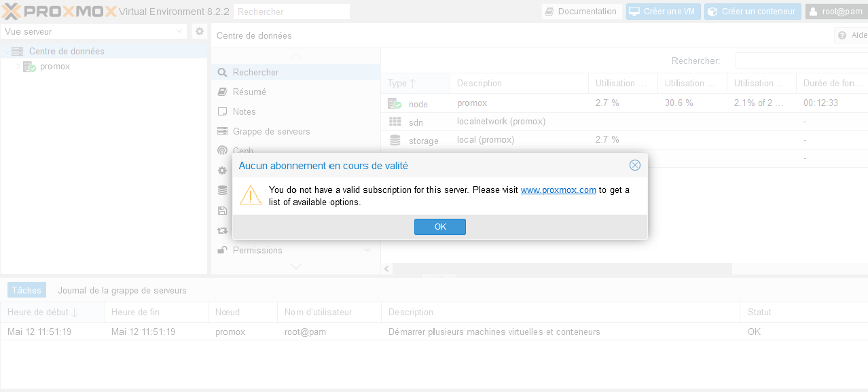868x392 pixels.
Task: Close the subscription warning dialog
Action: (634, 165)
